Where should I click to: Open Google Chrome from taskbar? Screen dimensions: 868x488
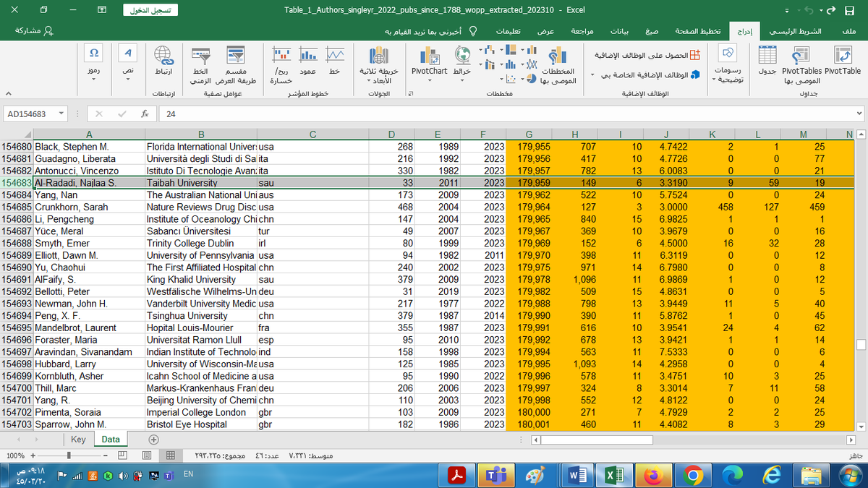(693, 475)
